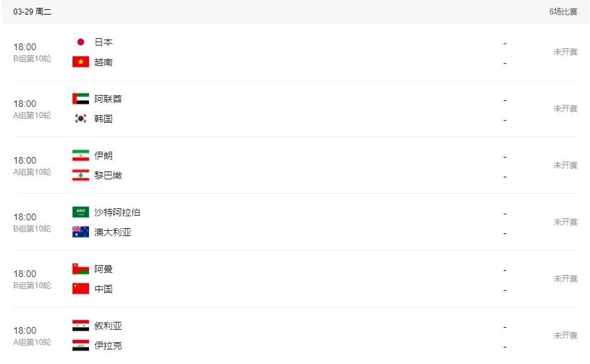Open the 伊拉克 team page
Image resolution: width=590 pixels, height=364 pixels.
pyautogui.click(x=108, y=346)
